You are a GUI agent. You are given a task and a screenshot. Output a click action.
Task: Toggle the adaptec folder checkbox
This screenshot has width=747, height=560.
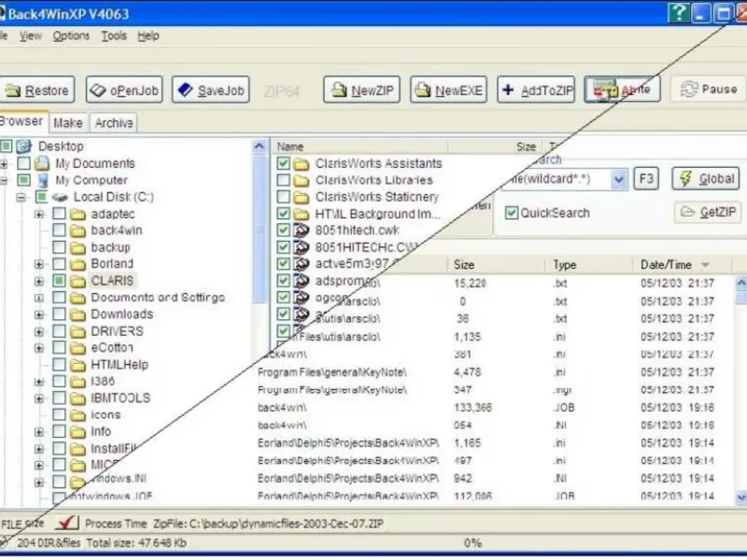coord(59,214)
